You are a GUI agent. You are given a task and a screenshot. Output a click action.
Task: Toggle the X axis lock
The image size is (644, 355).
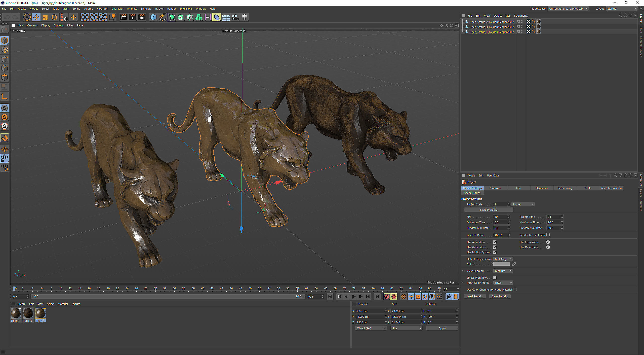pyautogui.click(x=85, y=17)
